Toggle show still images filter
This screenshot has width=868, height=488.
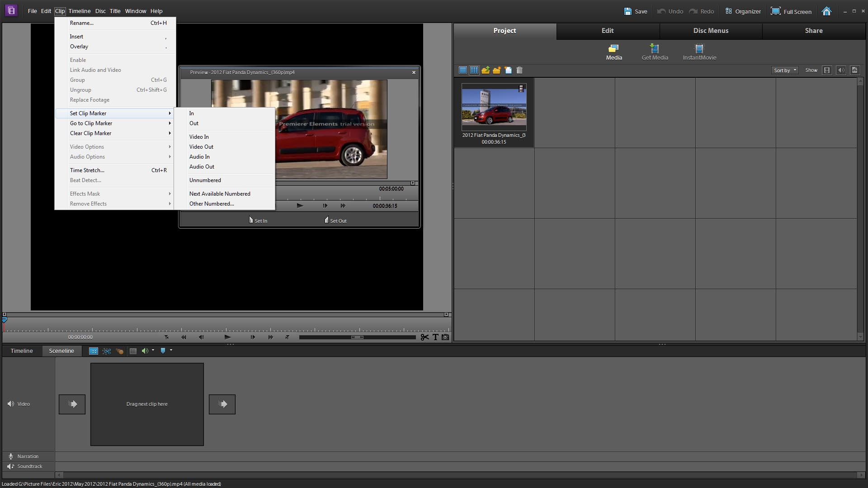point(854,70)
